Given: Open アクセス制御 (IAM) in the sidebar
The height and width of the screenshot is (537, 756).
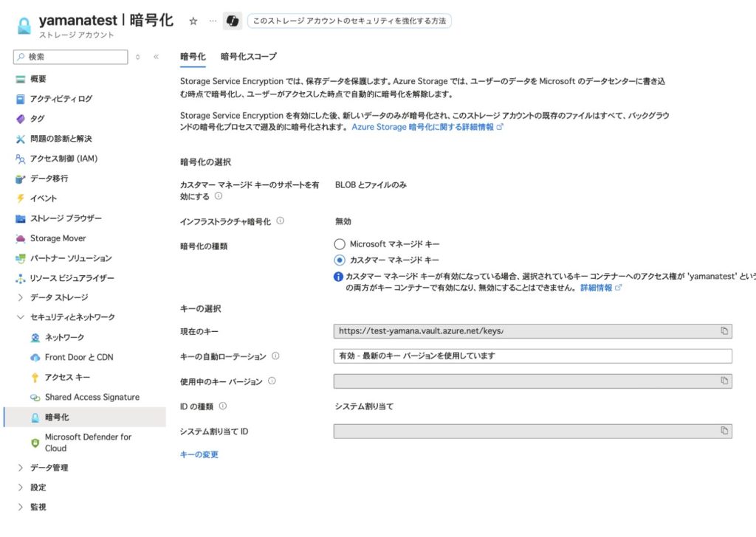Looking at the screenshot, I should coord(63,159).
